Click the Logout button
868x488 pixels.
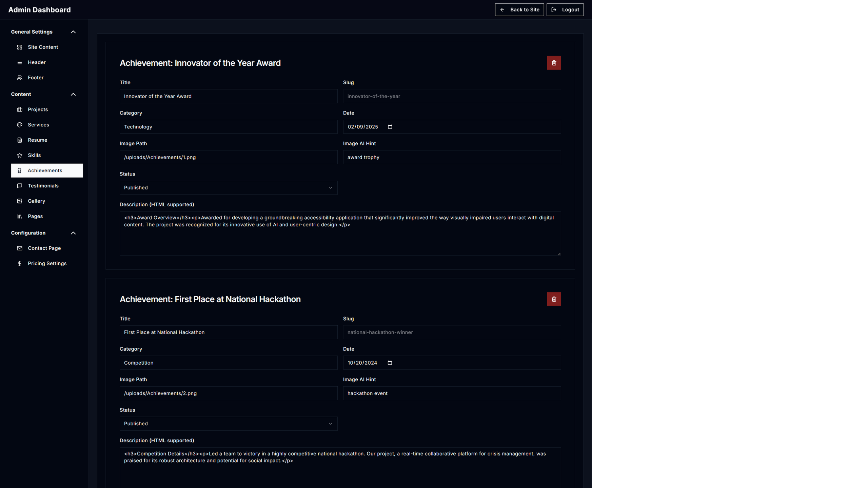[565, 10]
